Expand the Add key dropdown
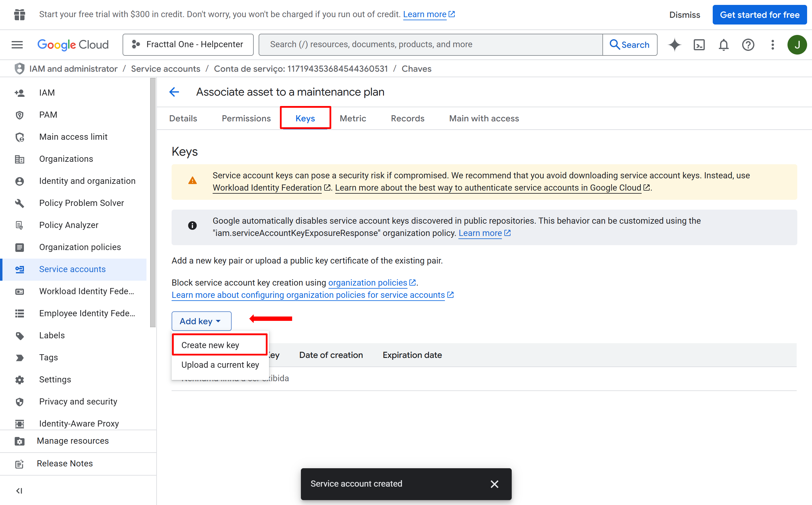This screenshot has width=812, height=505. point(201,321)
